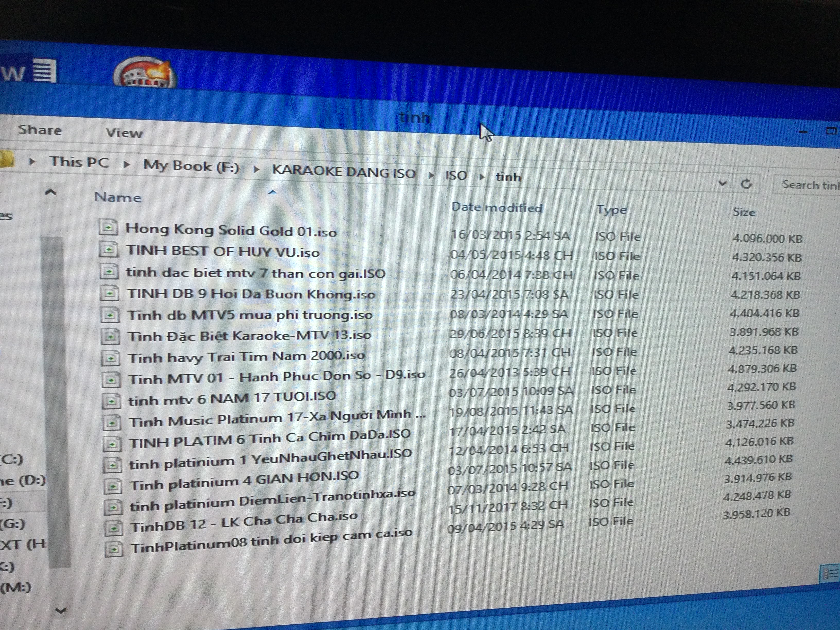Click navigation pane scroll up arrow

click(51, 192)
